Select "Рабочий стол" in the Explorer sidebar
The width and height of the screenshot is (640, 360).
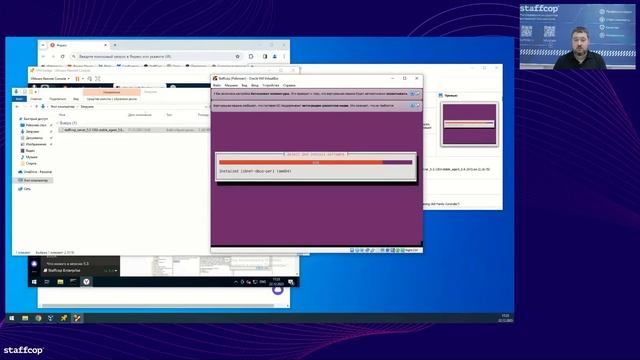click(x=36, y=125)
